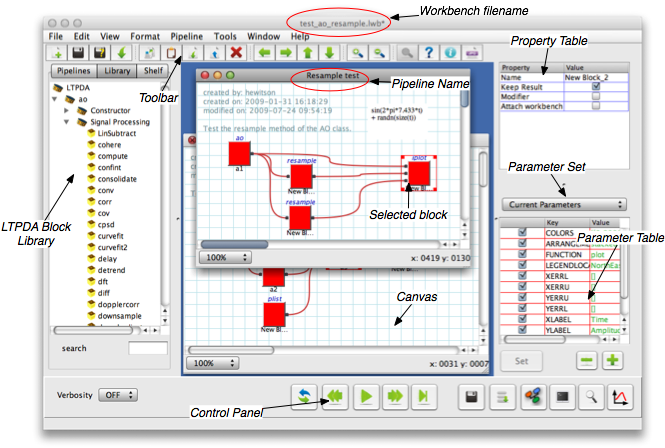Toggle the COLORS parameter checkbox
This screenshot has width=665, height=448.
[522, 232]
